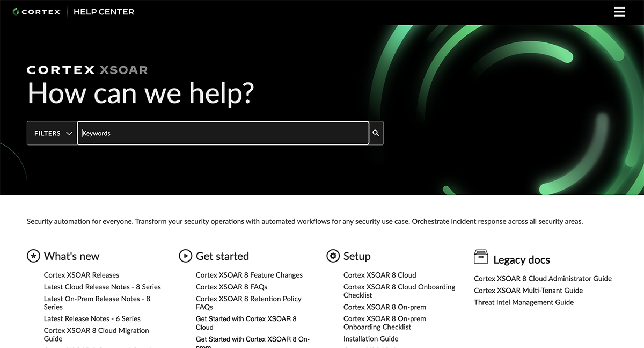644x348 pixels.
Task: Open the hamburger menu icon
Action: [x=619, y=12]
